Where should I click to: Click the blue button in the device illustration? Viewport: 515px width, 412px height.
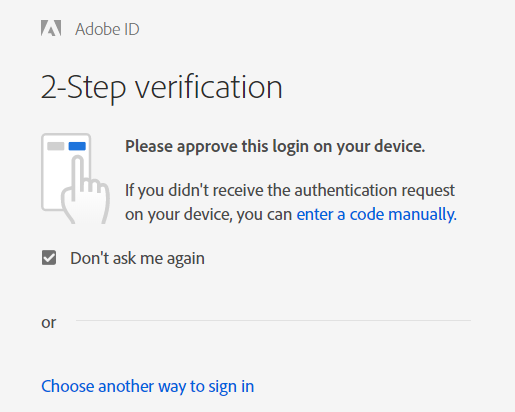(x=77, y=146)
